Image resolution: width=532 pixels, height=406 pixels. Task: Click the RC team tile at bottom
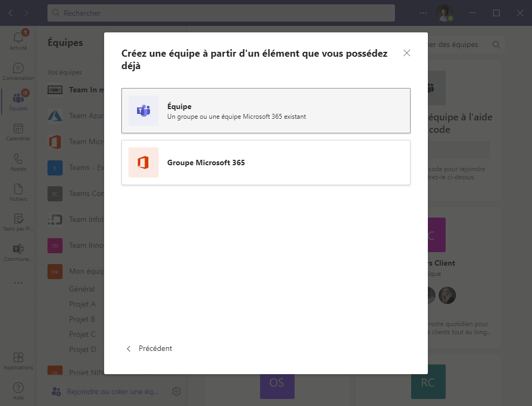(x=428, y=382)
